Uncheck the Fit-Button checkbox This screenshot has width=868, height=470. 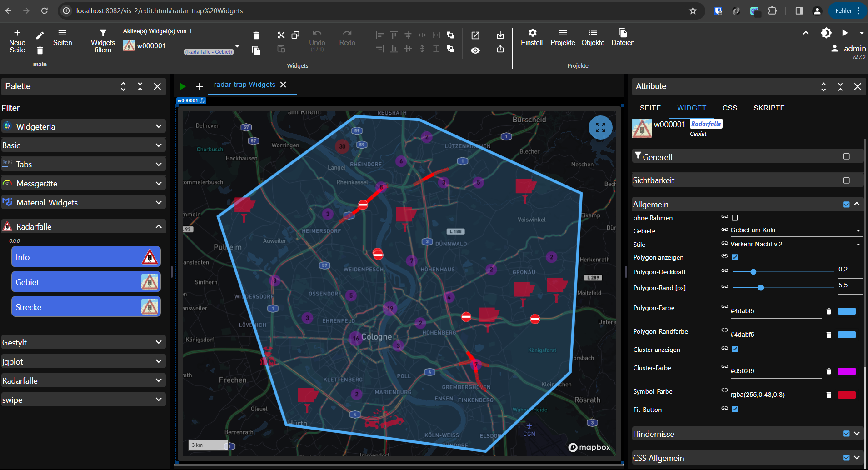[x=735, y=409]
